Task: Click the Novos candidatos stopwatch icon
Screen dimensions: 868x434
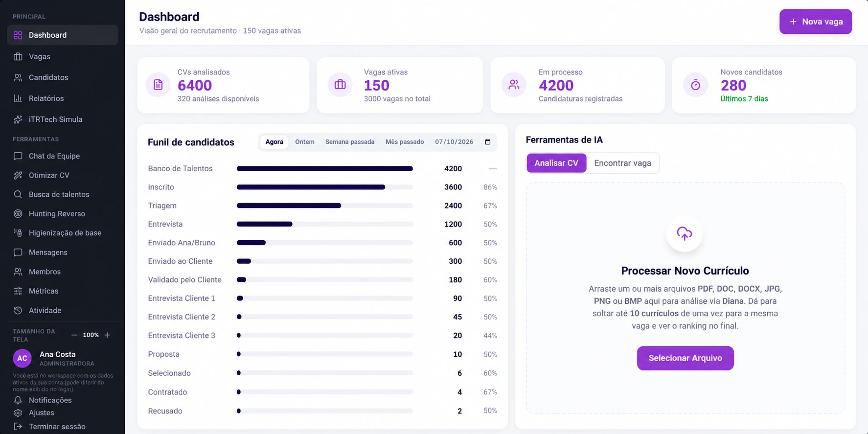Action: point(695,85)
